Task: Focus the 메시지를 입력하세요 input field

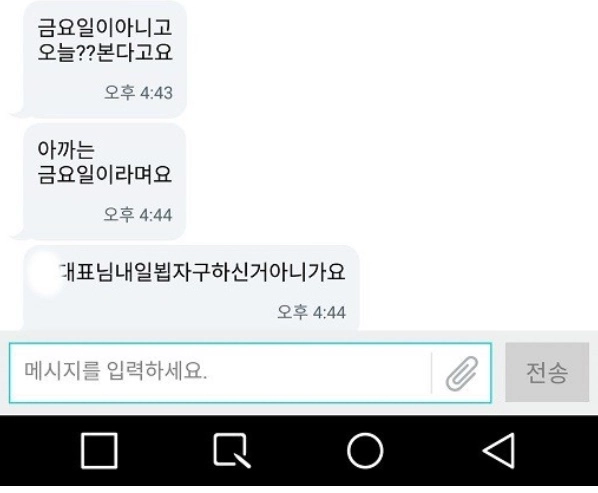Action: pyautogui.click(x=220, y=373)
